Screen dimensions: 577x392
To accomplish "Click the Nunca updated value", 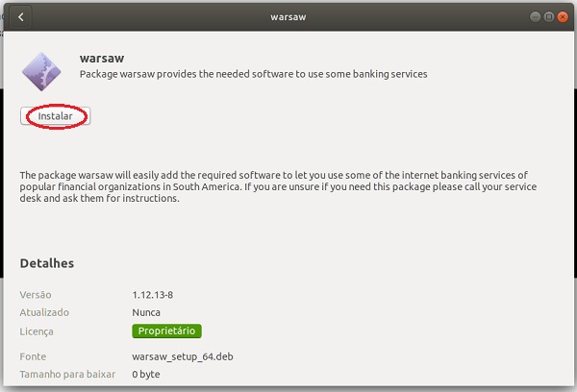I will [146, 312].
